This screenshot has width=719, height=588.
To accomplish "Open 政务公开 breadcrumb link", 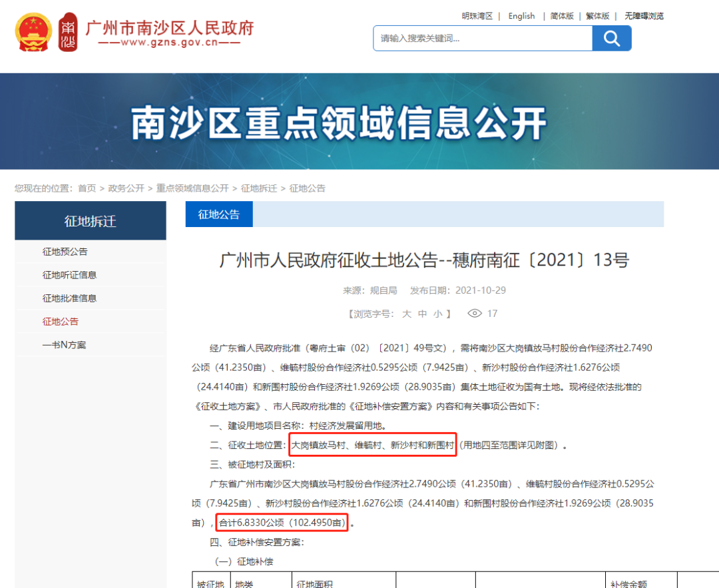I will [126, 188].
